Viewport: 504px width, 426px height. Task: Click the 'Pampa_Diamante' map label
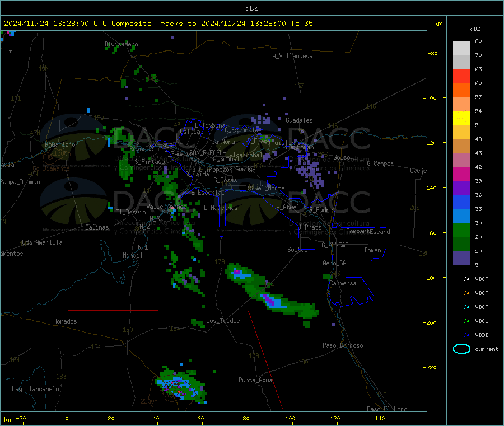(x=24, y=182)
